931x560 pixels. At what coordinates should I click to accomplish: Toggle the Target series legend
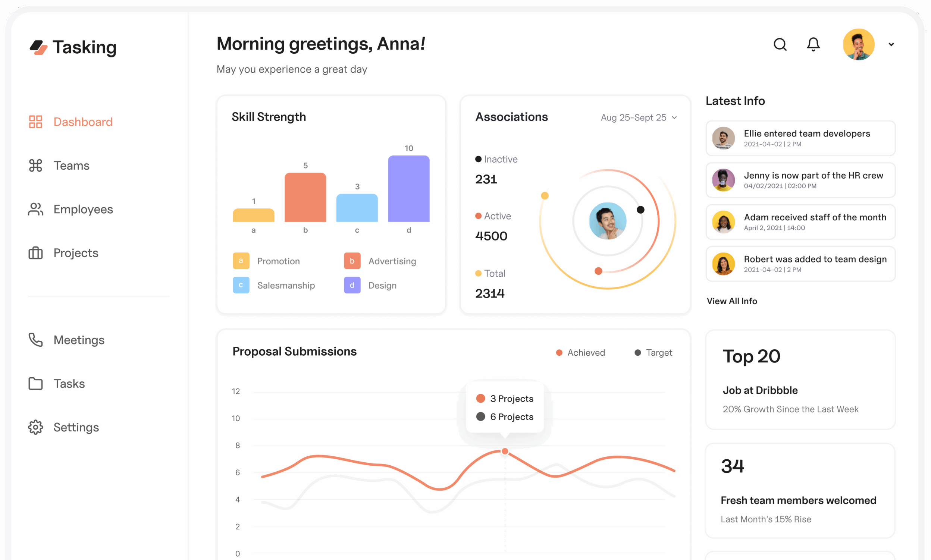click(653, 352)
